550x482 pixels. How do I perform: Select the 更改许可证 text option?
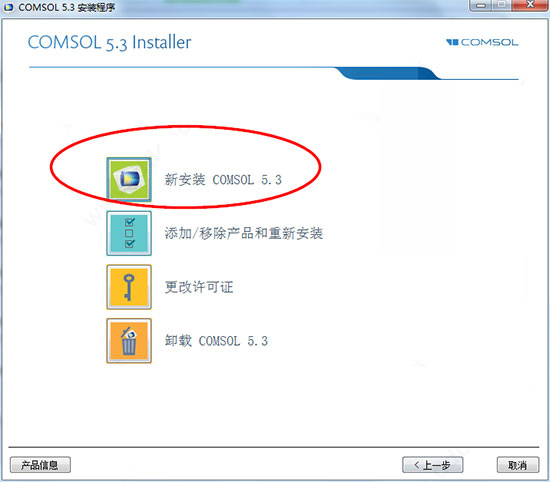[x=199, y=287]
